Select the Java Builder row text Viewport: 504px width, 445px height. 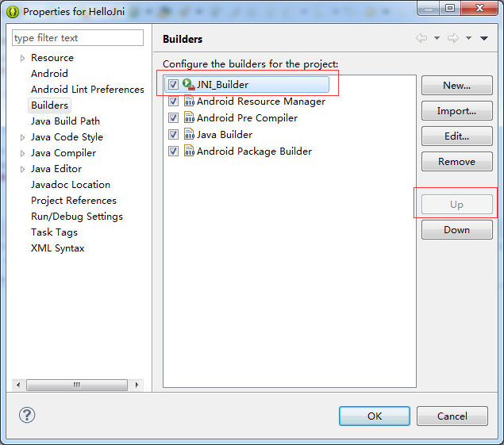(225, 135)
